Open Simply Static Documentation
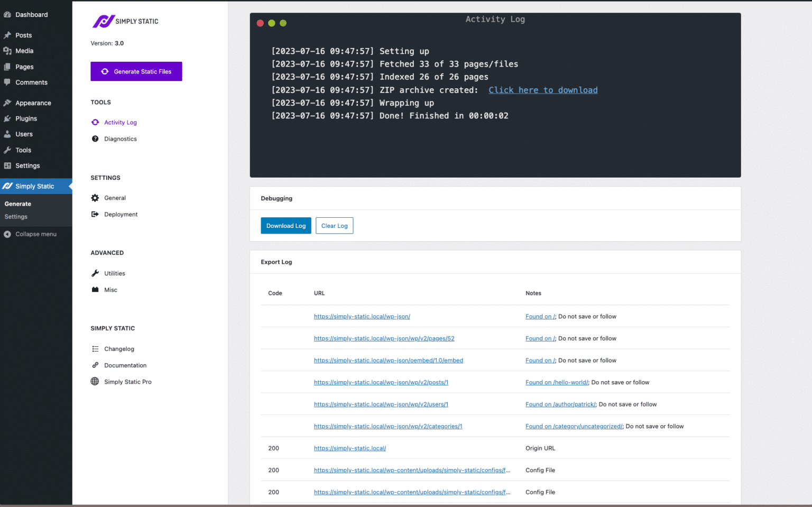 (125, 365)
